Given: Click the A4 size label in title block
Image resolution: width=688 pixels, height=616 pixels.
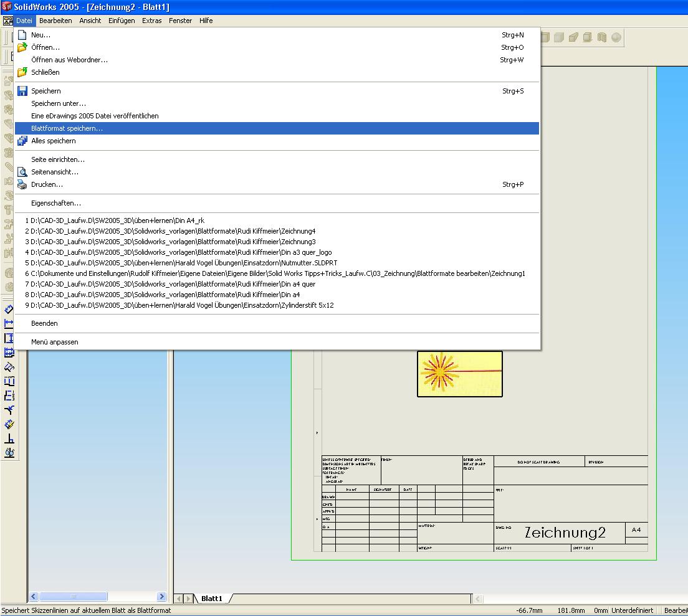Looking at the screenshot, I should [x=636, y=529].
